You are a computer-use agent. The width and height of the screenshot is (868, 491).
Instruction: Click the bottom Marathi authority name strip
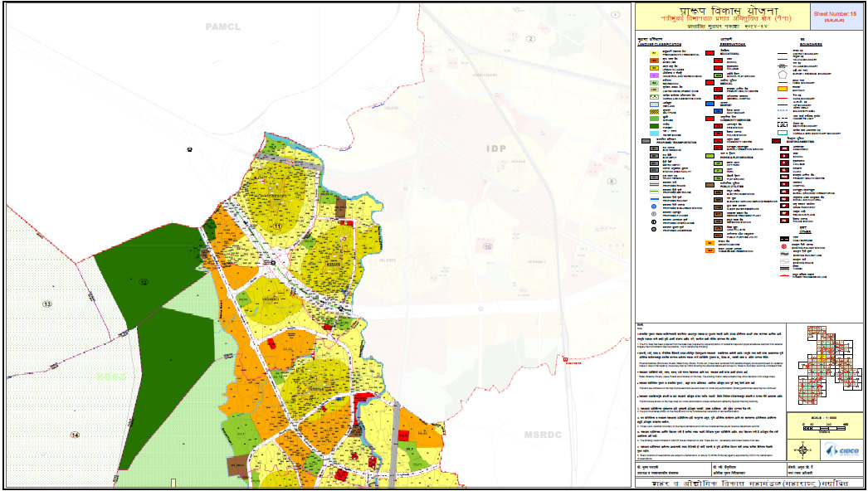(748, 483)
